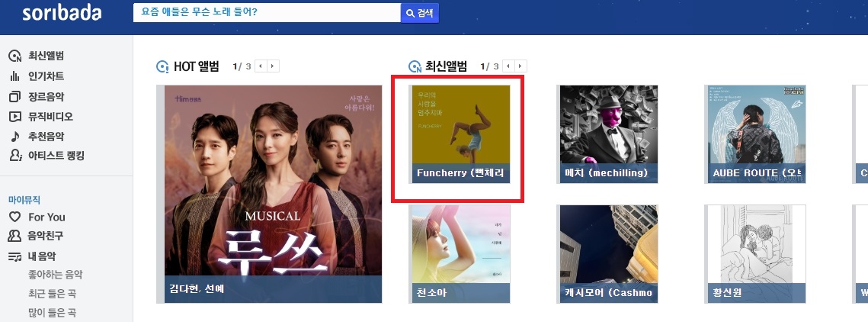Viewport: 868px width, 322px height.
Task: Open 최근 들은 곡 list
Action: (x=52, y=294)
